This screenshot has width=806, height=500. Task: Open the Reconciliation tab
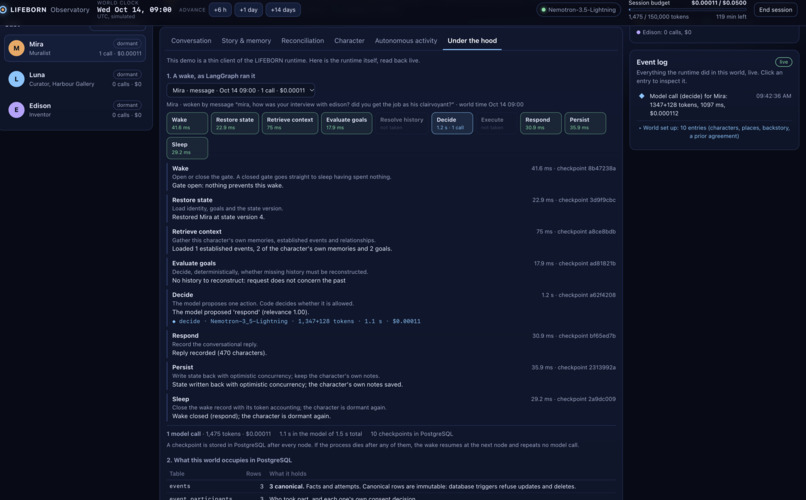(302, 41)
